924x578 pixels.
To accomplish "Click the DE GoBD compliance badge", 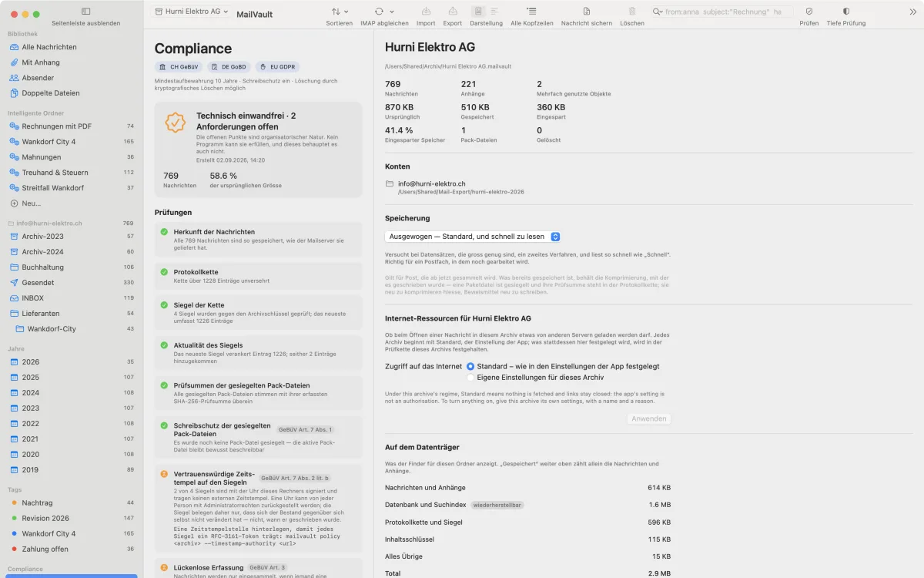I will [x=229, y=67].
